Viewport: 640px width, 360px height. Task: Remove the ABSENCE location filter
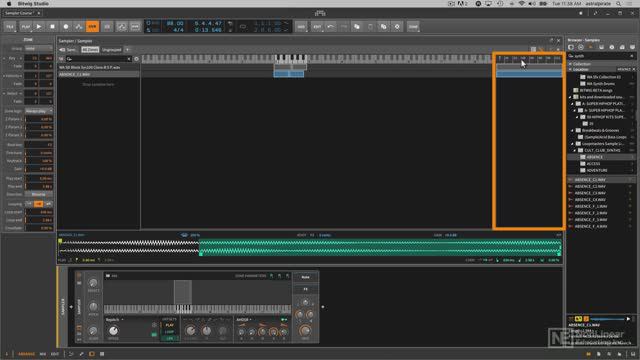(x=633, y=69)
